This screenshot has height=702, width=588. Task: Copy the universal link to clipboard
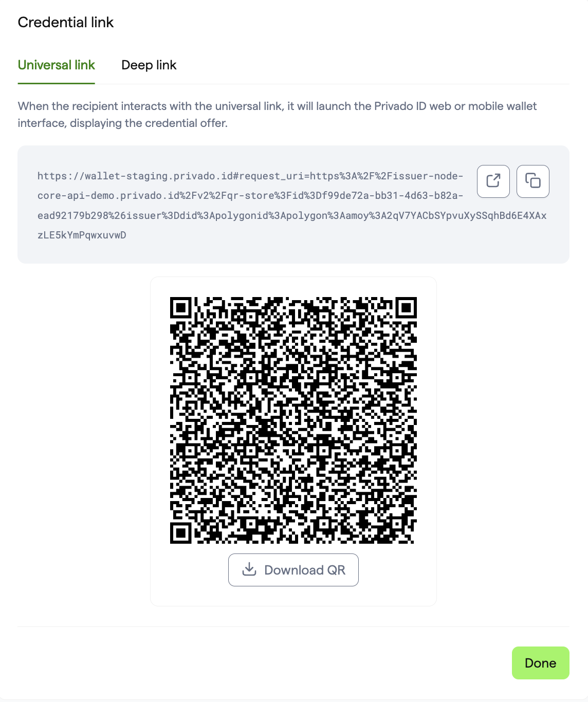pyautogui.click(x=532, y=181)
